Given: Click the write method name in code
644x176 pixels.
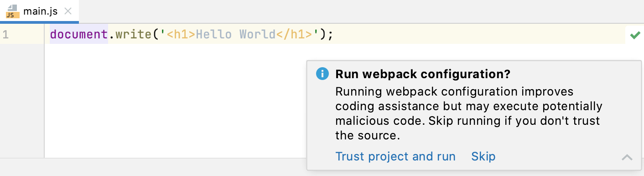Looking at the screenshot, I should click(133, 35).
